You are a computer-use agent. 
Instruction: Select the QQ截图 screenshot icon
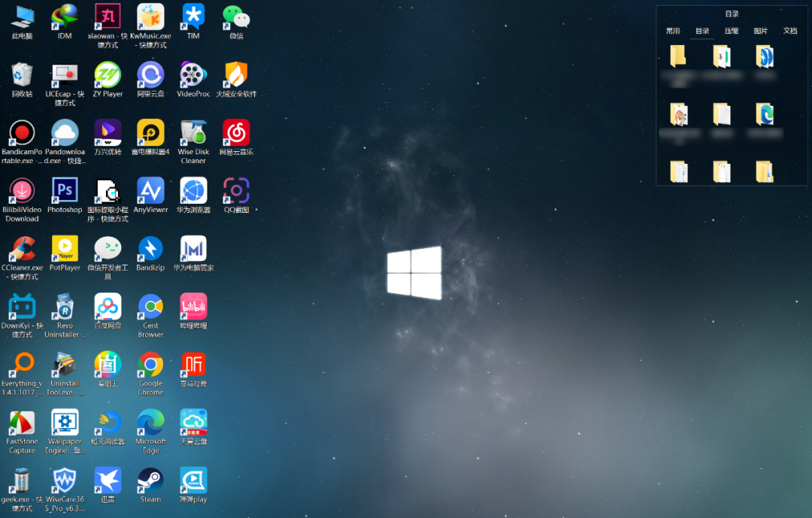point(236,192)
